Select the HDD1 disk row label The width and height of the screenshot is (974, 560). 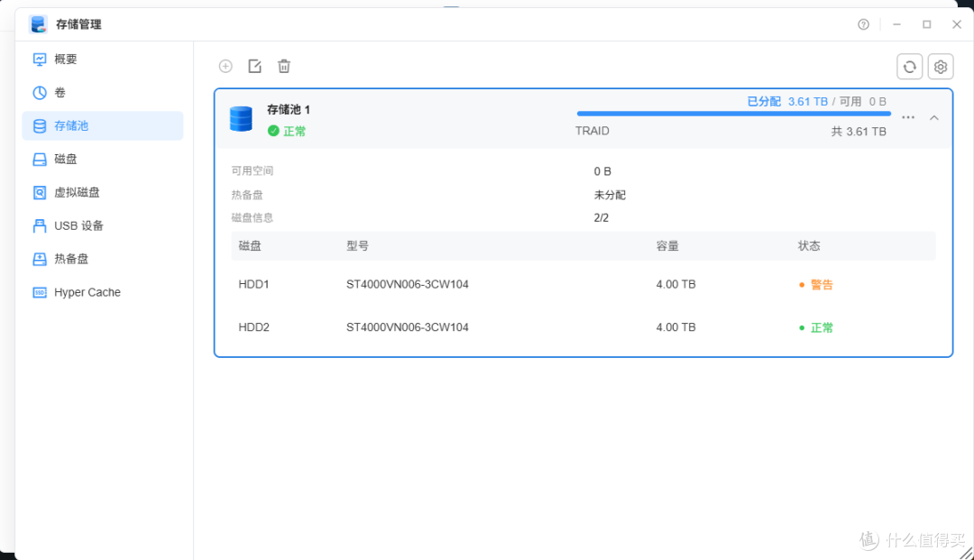[x=253, y=284]
